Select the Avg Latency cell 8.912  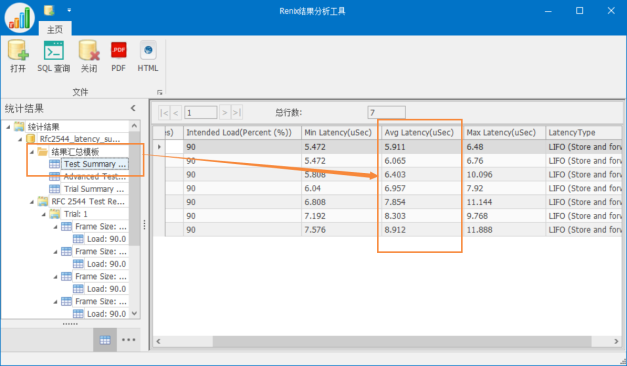422,230
